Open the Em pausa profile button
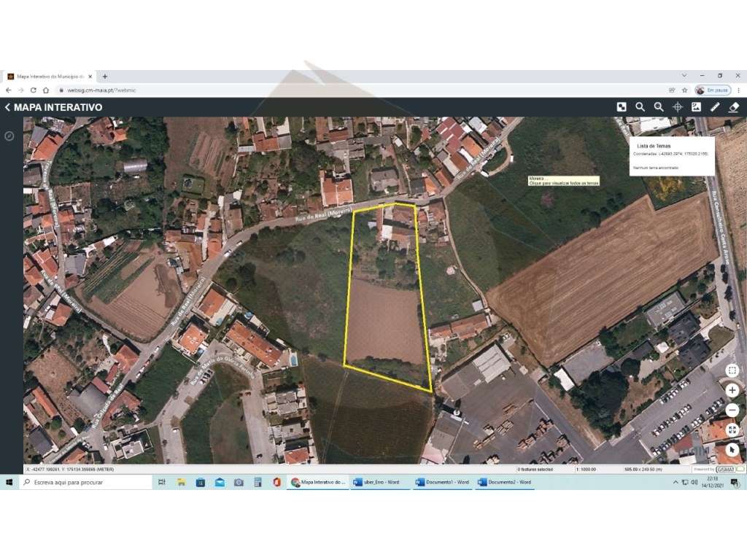 point(713,90)
